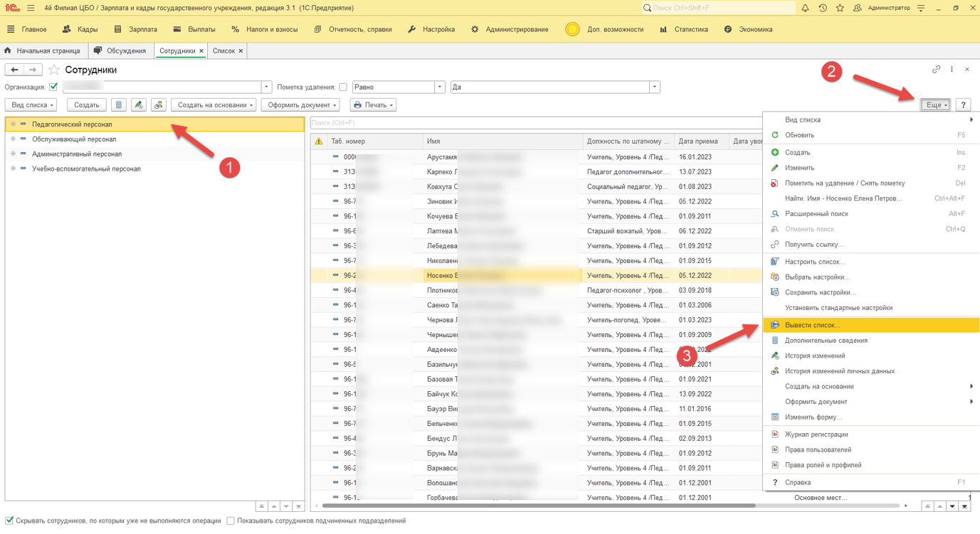
Task: Open the Вид списка dropdown
Action: [x=31, y=105]
